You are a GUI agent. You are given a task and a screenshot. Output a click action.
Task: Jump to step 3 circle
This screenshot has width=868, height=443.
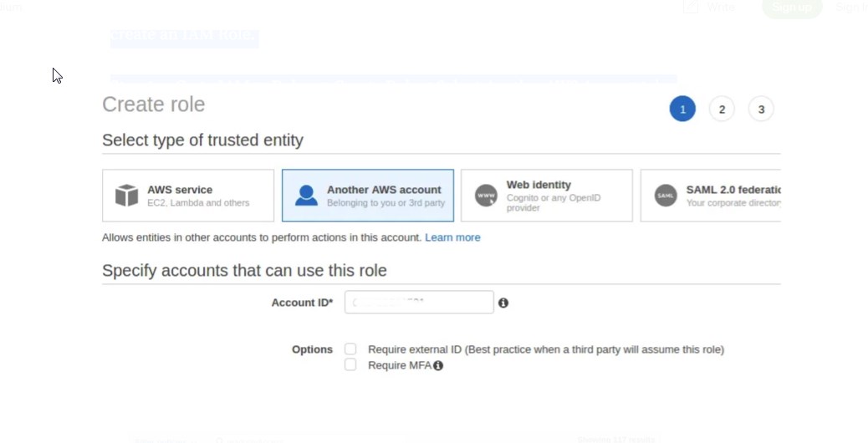point(761,109)
